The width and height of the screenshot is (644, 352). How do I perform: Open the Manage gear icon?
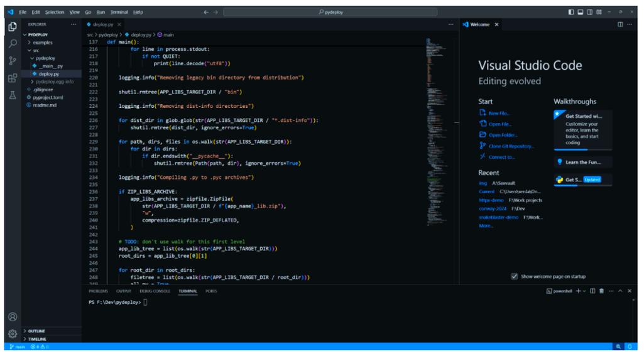pos(12,334)
